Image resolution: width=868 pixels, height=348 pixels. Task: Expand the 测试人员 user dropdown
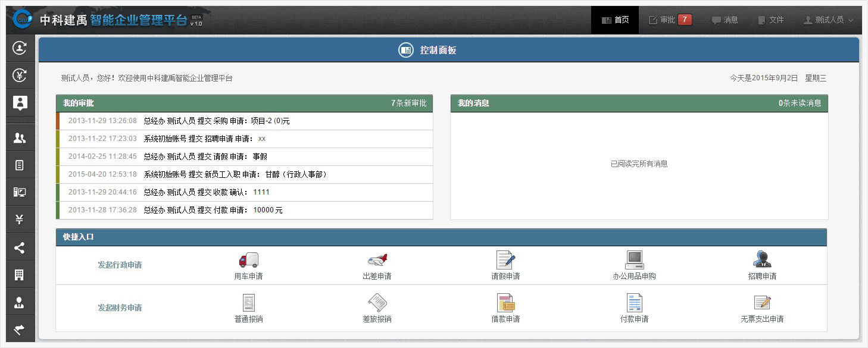(829, 20)
